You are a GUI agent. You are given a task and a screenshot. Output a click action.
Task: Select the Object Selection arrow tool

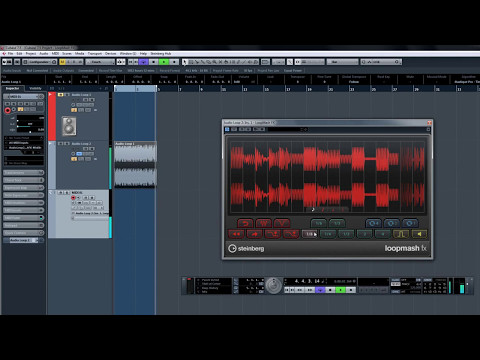(x=185, y=62)
